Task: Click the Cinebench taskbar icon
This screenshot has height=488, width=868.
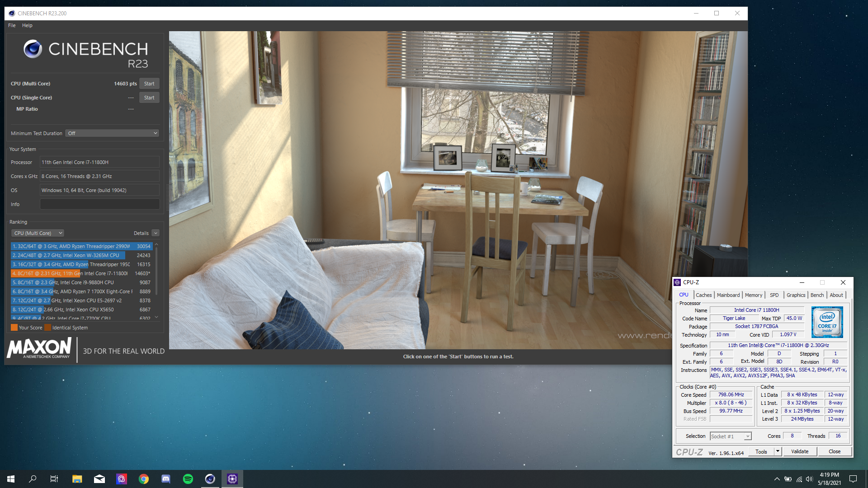Action: pos(210,479)
